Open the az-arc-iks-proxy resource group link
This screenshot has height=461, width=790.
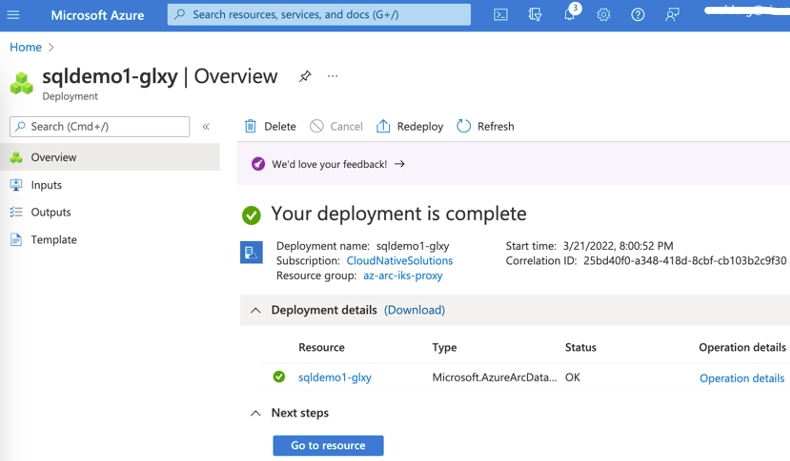pyautogui.click(x=403, y=276)
